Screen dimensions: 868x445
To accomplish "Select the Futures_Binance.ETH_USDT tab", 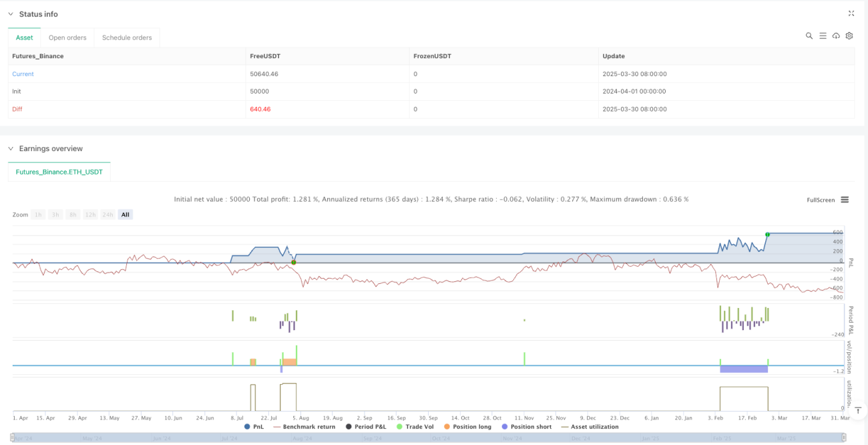I will pos(59,172).
